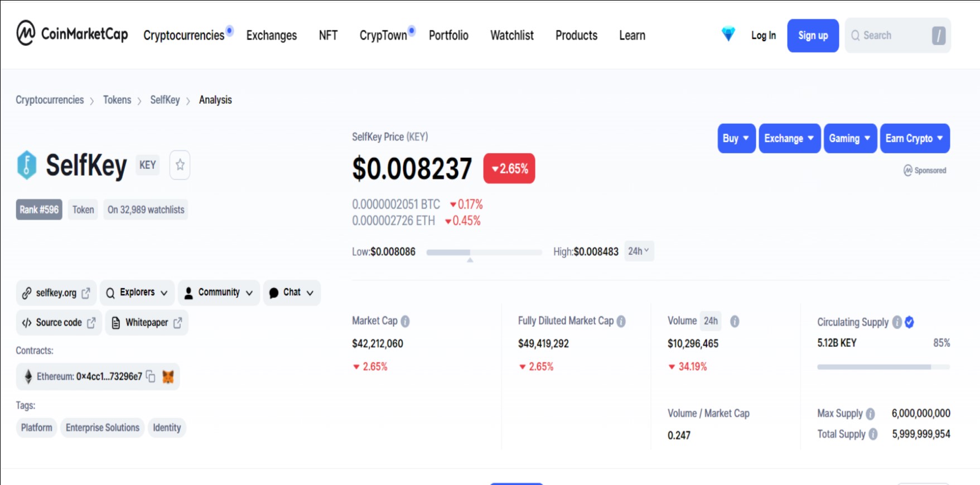Click the Token type badge
This screenshot has width=980, height=485.
pos(83,210)
